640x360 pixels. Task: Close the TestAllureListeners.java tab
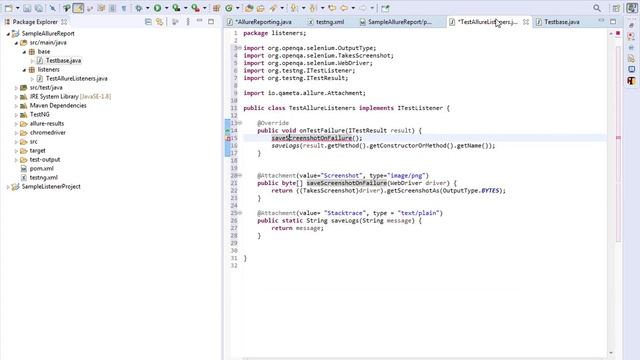[526, 22]
